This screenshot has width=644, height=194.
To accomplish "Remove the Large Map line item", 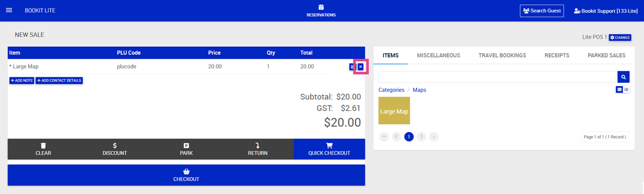I will click(x=360, y=67).
